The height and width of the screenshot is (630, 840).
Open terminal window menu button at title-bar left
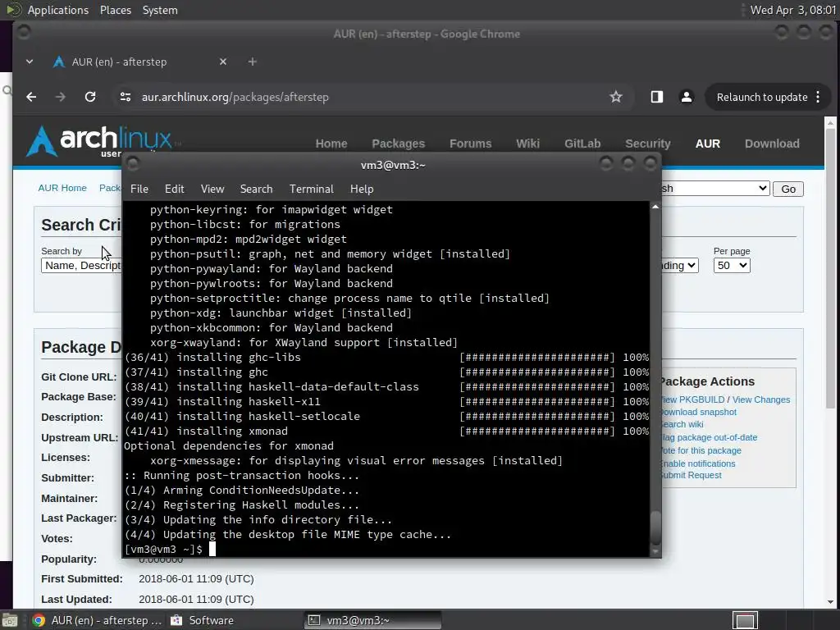(x=133, y=164)
